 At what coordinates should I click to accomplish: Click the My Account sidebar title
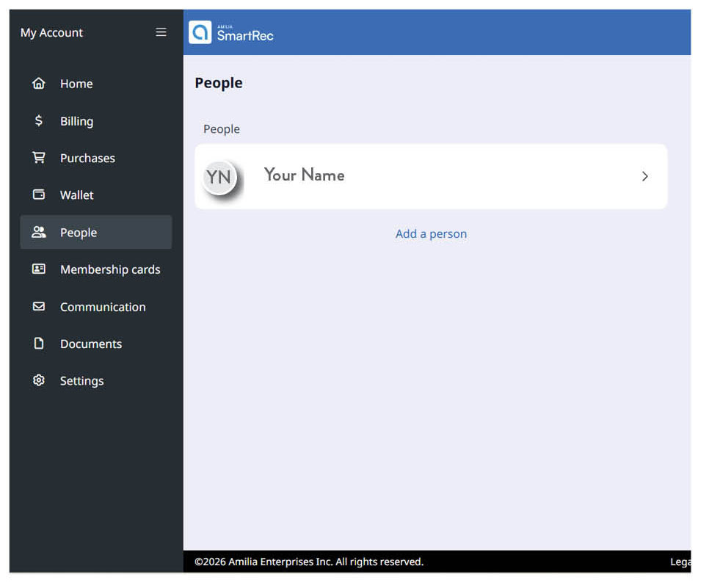51,32
